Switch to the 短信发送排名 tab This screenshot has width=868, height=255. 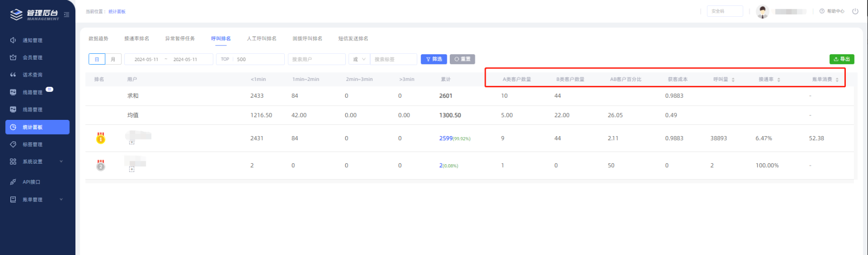click(x=353, y=38)
